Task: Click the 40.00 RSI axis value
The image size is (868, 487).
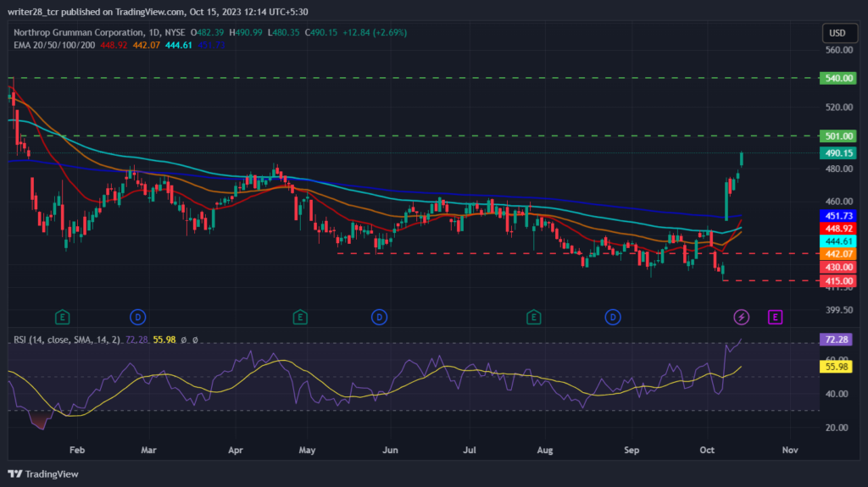Action: (837, 394)
